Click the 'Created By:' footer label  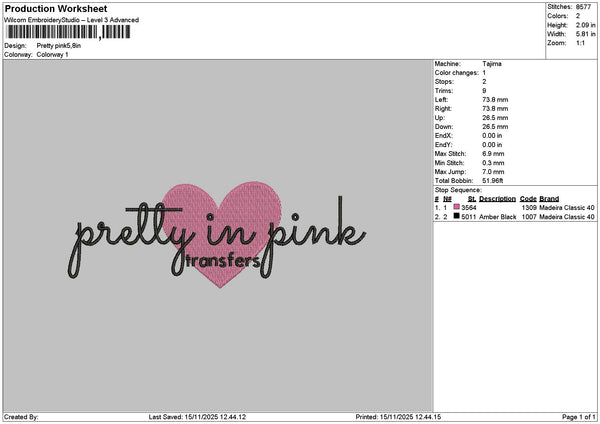tap(21, 417)
